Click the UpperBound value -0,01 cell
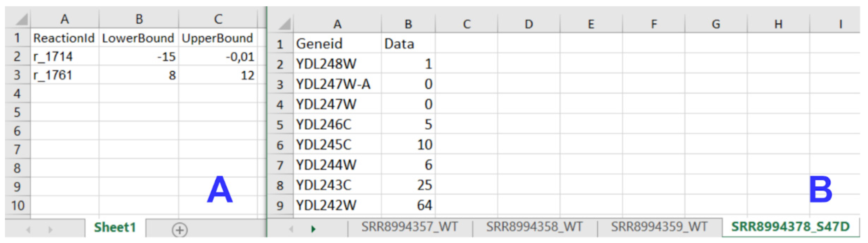The image size is (868, 243). pos(218,57)
